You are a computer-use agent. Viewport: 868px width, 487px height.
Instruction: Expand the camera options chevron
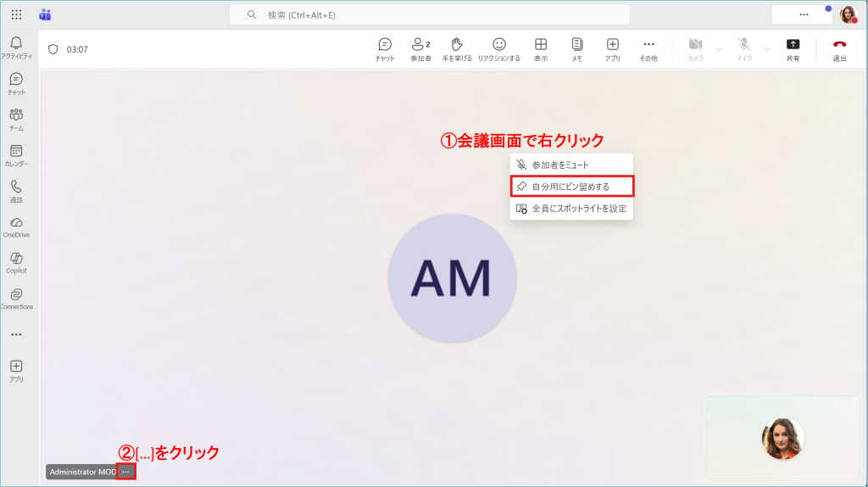[719, 49]
